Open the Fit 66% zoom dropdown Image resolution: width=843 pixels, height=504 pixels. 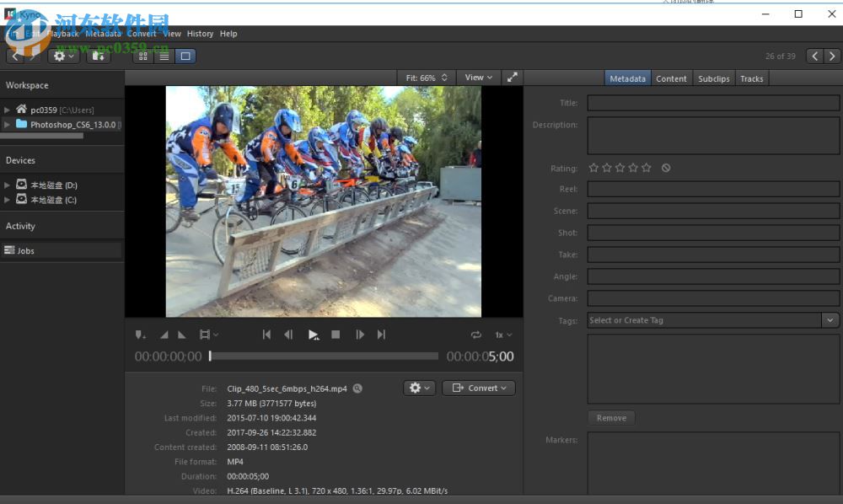[x=427, y=78]
